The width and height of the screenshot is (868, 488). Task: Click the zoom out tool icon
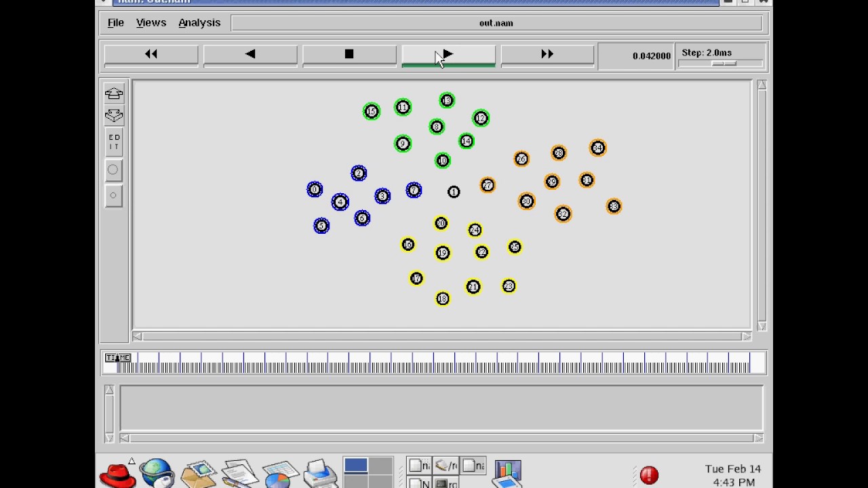pyautogui.click(x=114, y=116)
